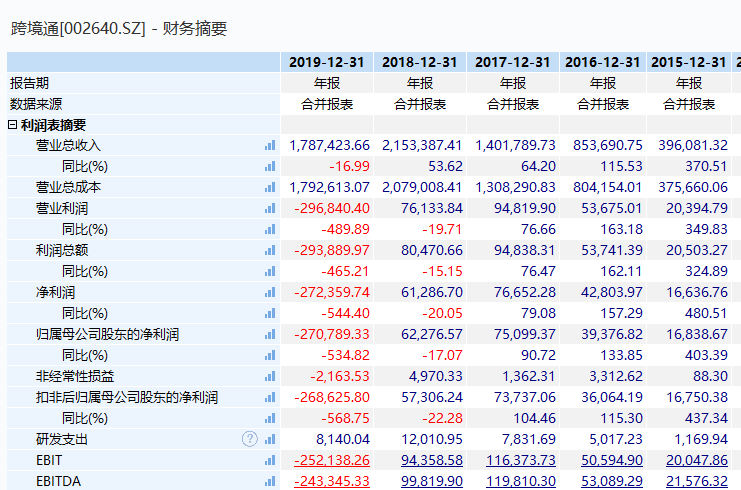Viewport: 741px width, 490px height.
Task: Open chart icon for 营业总收入 row
Action: click(270, 146)
